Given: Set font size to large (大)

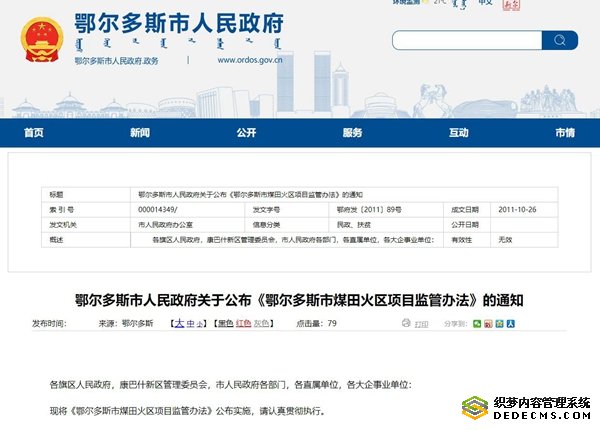Looking at the screenshot, I should [x=178, y=324].
